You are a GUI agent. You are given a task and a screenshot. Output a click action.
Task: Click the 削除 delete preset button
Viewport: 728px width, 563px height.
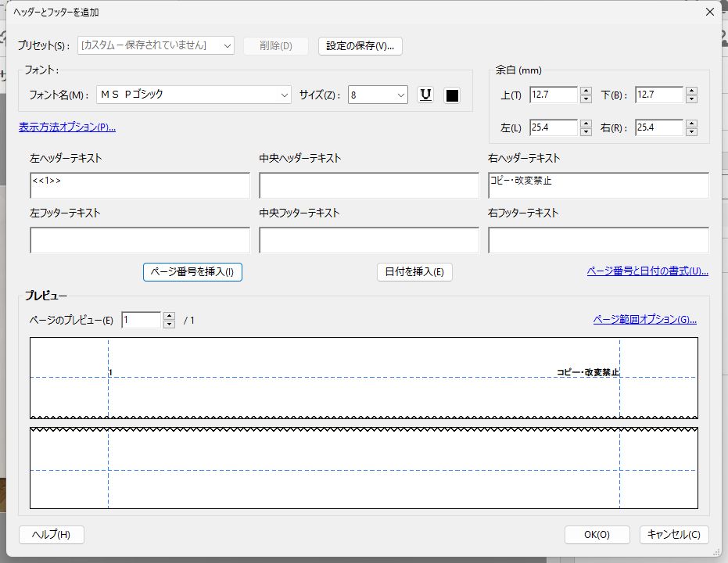(274, 45)
